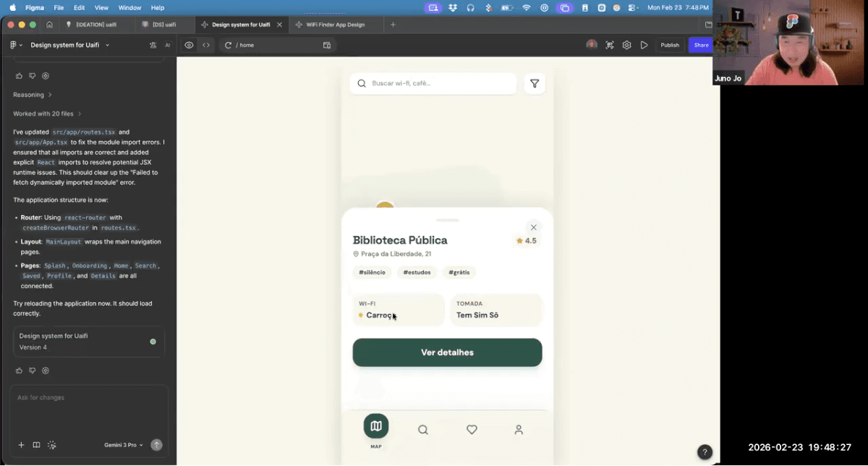Image resolution: width=868 pixels, height=466 pixels.
Task: Open the device frame picker icon in toolbar
Action: (x=327, y=45)
